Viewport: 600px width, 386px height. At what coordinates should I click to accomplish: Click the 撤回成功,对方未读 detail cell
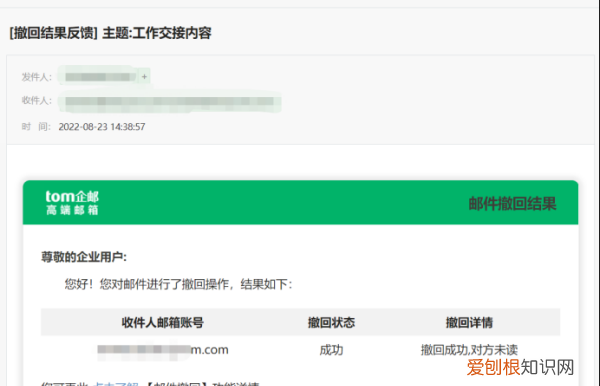469,350
